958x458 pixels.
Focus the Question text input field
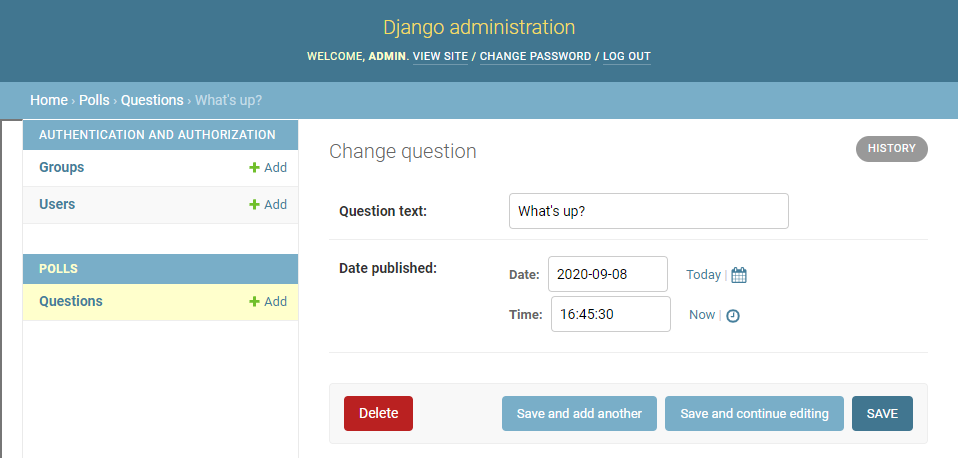click(x=648, y=211)
